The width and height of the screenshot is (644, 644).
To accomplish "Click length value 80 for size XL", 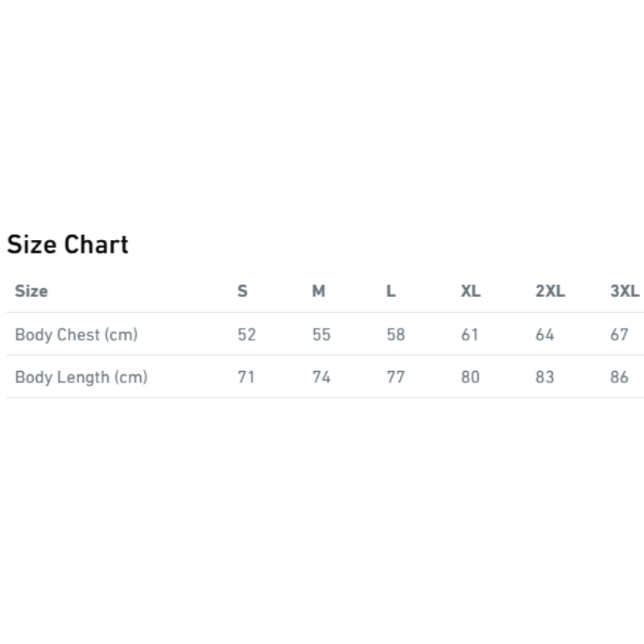I will click(x=470, y=376).
